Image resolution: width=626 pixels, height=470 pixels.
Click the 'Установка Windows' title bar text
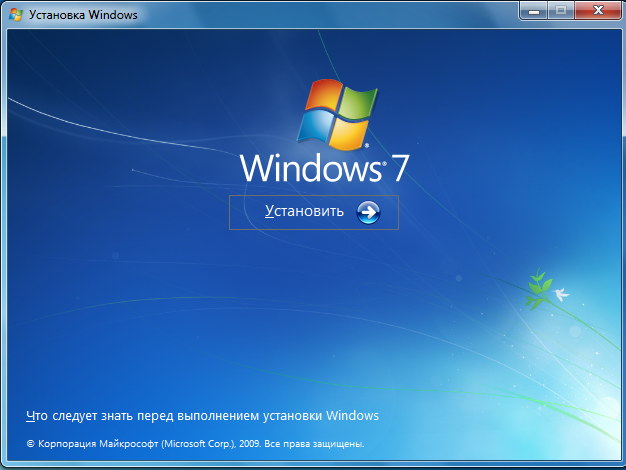83,15
